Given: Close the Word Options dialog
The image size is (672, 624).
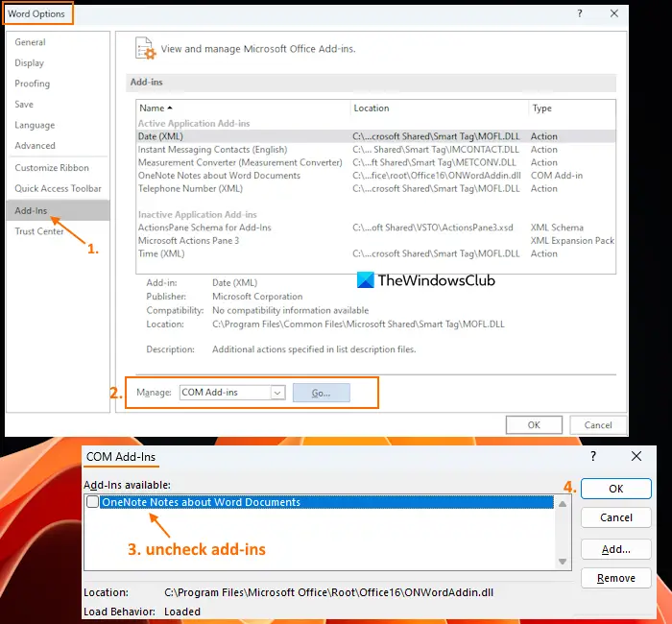Looking at the screenshot, I should click(614, 13).
